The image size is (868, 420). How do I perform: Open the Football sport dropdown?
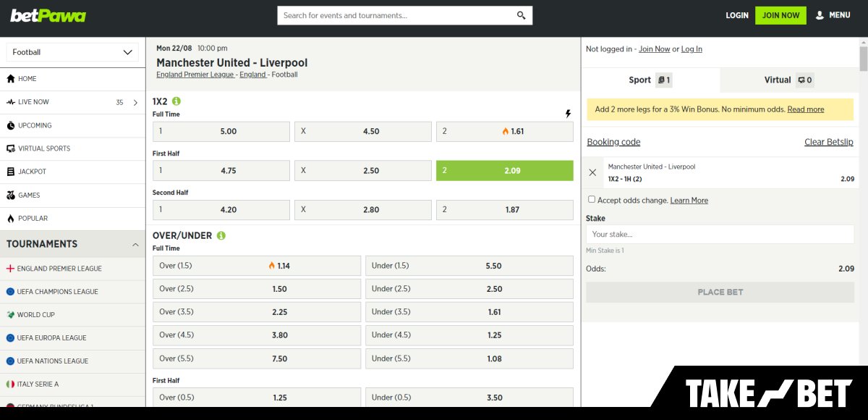tap(72, 52)
